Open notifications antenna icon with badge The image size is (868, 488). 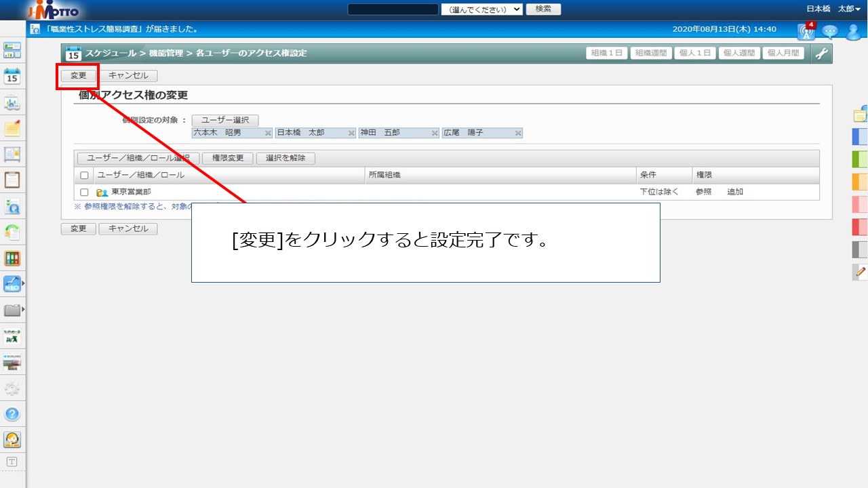(x=806, y=31)
